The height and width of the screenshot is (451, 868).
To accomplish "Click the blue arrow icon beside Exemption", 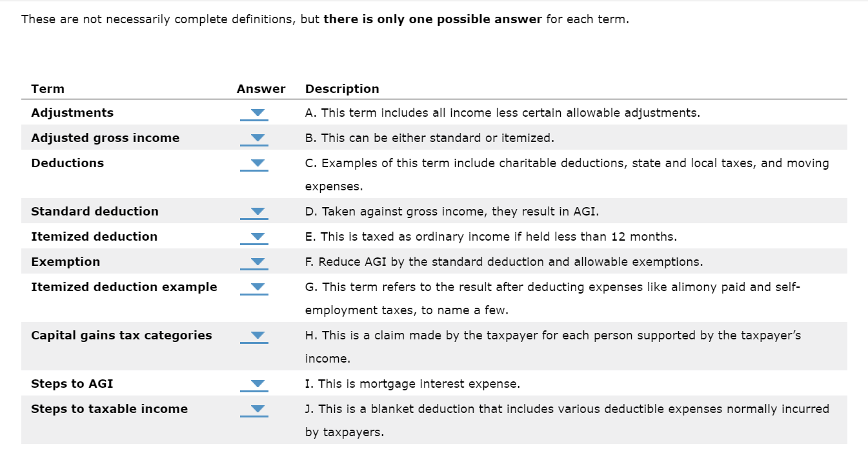I will pyautogui.click(x=256, y=261).
